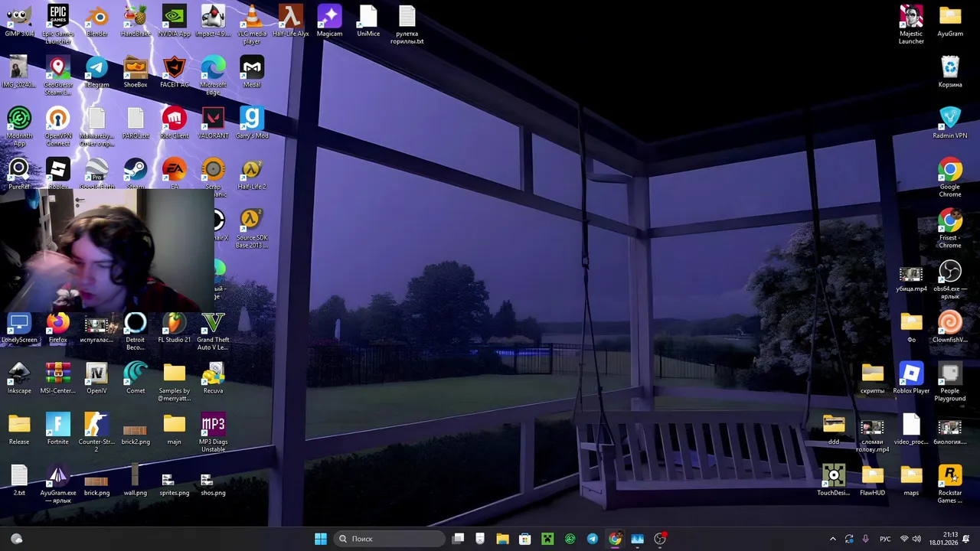
Task: Select the brick2.png file thumbnail
Action: 136,429
